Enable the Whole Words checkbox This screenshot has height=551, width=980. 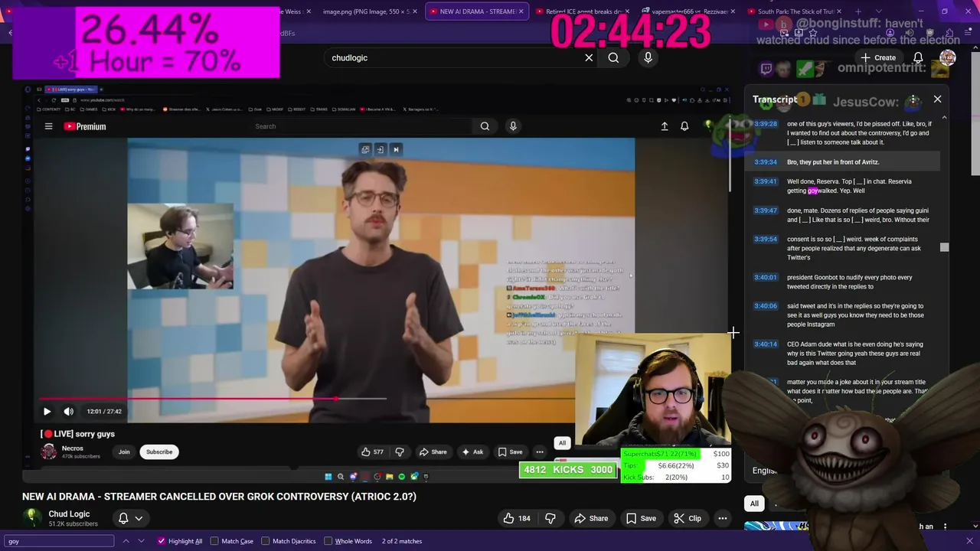coord(328,541)
